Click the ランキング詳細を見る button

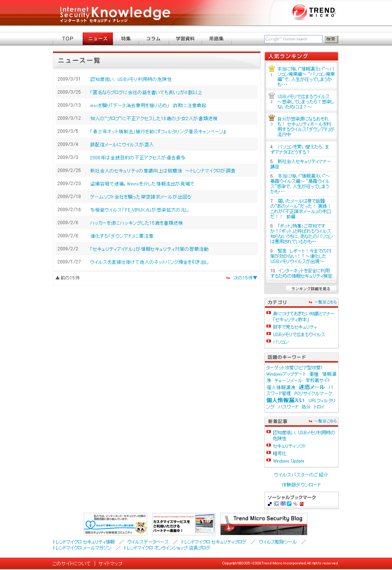tap(311, 289)
